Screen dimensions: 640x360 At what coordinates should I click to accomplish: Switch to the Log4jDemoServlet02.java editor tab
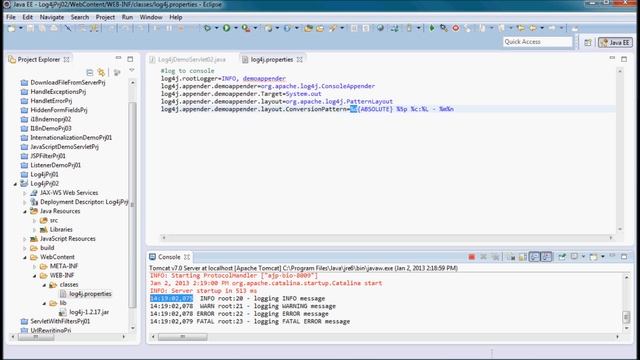pyautogui.click(x=188, y=60)
